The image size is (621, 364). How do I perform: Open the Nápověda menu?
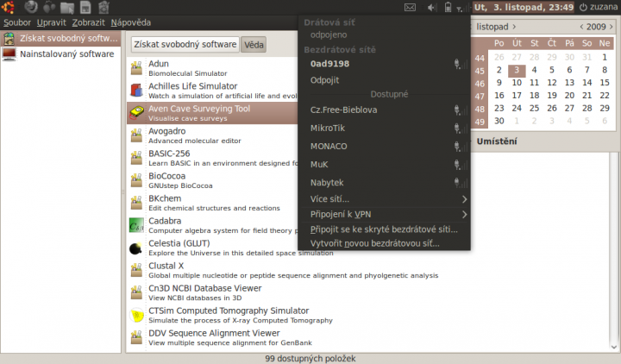[131, 22]
